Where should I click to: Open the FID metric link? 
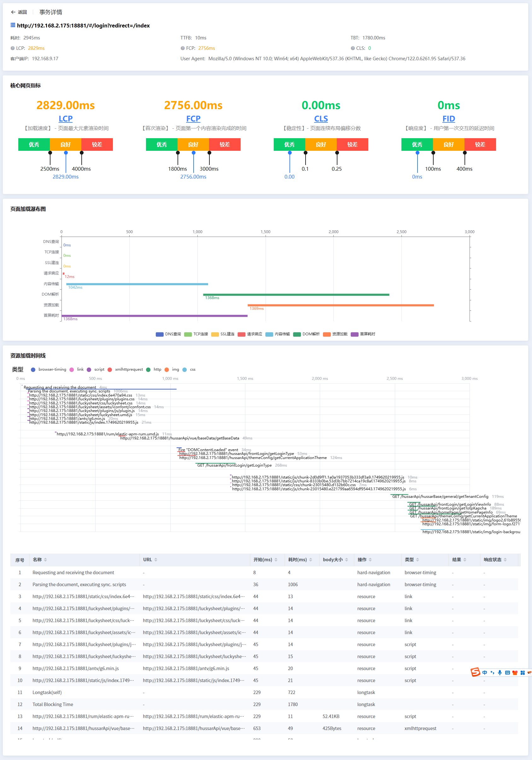tap(448, 119)
